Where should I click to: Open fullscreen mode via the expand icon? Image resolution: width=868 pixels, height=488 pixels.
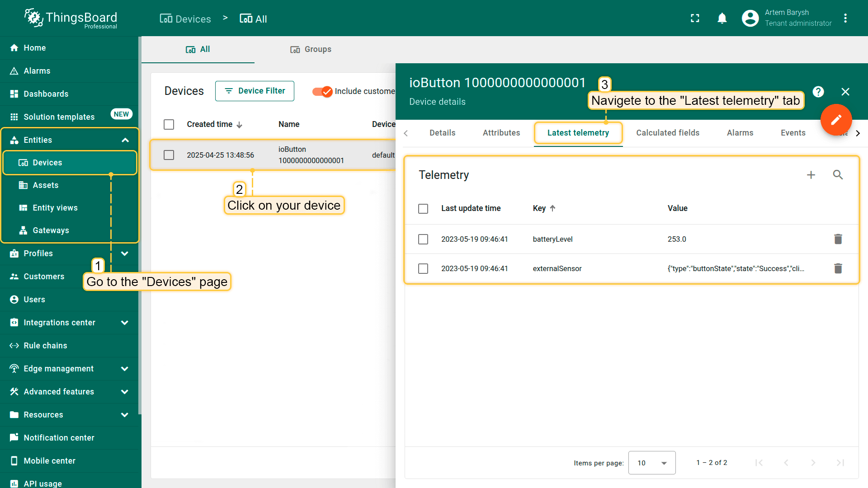(695, 18)
